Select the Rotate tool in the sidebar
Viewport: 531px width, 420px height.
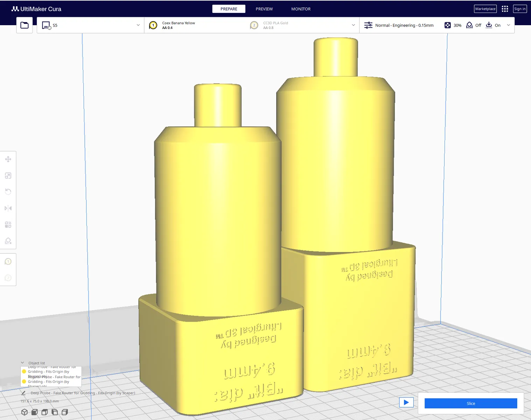(8, 192)
